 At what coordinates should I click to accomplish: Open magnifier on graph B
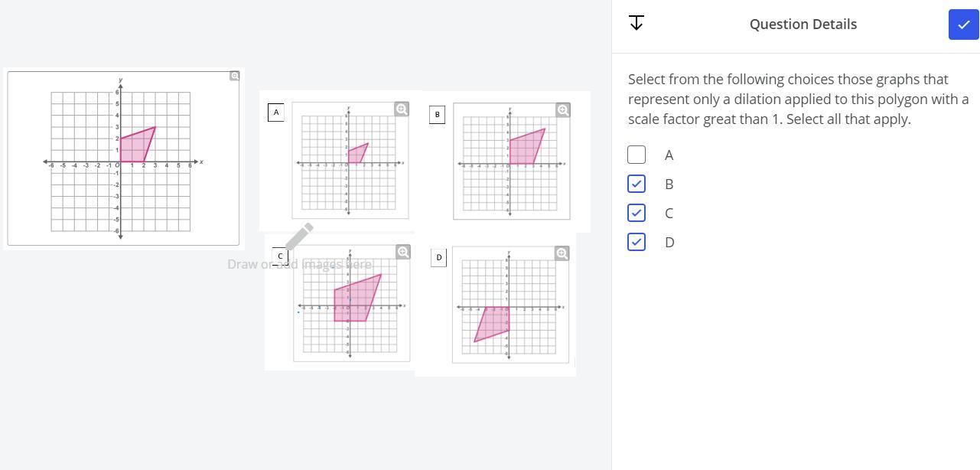pos(563,110)
